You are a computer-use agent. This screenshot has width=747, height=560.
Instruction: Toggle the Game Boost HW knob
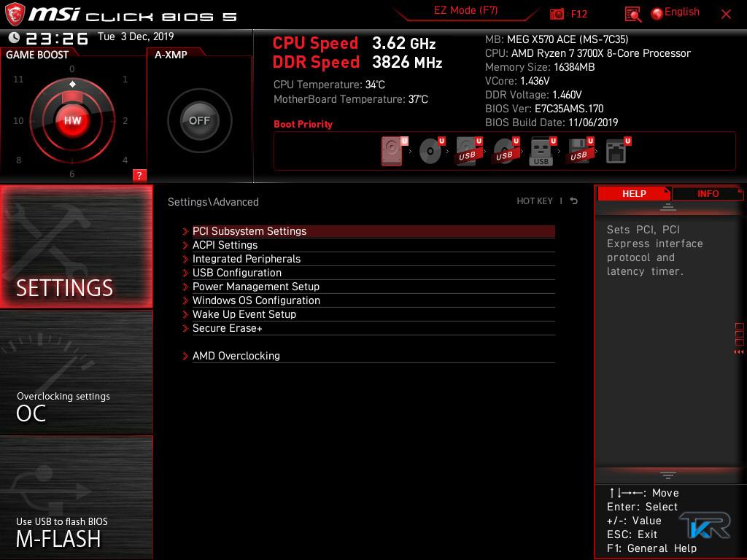(x=72, y=120)
